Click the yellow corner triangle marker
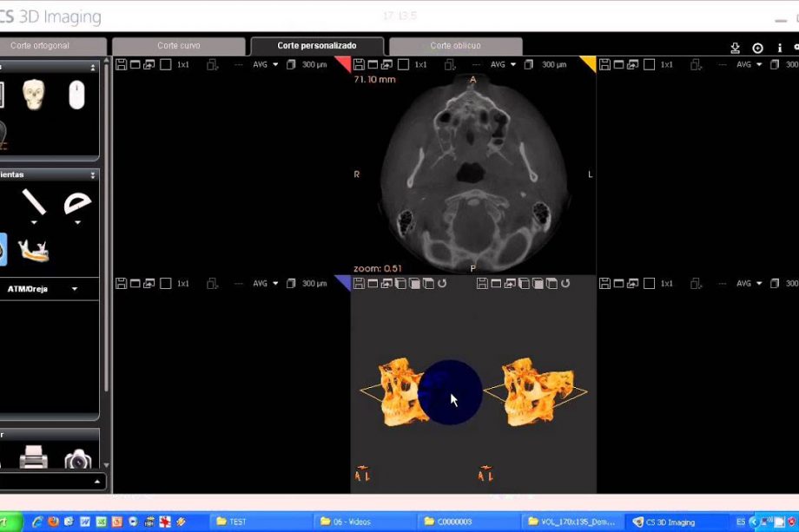Image resolution: width=799 pixels, height=532 pixels. (x=590, y=62)
